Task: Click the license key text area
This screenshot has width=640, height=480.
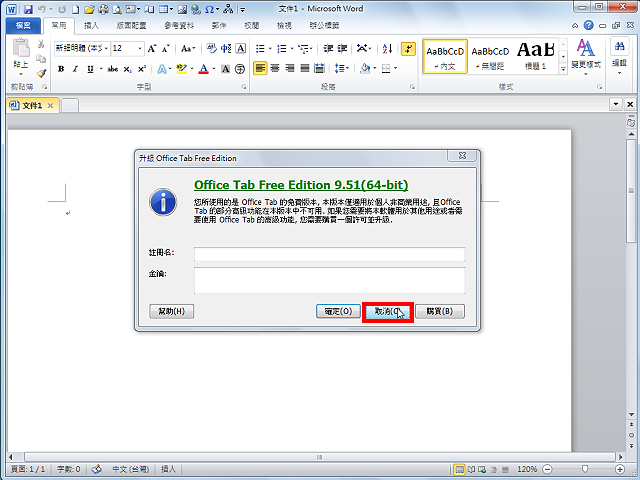Action: point(329,280)
